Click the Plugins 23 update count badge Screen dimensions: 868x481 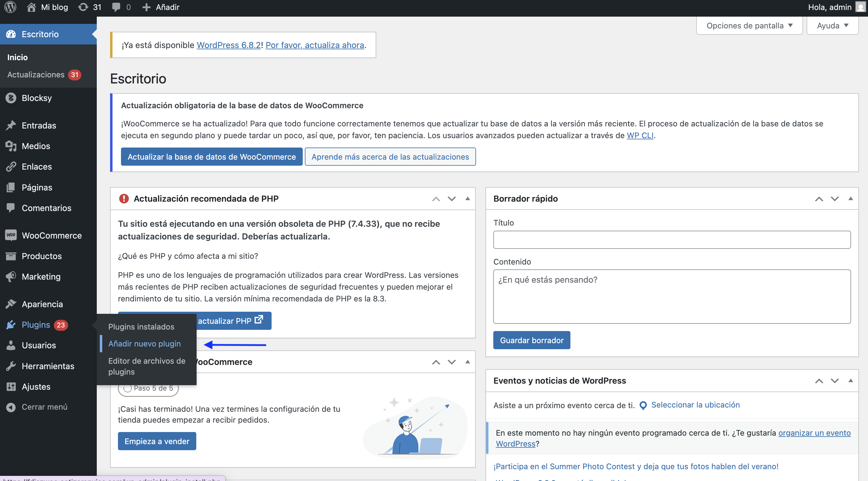click(x=61, y=325)
